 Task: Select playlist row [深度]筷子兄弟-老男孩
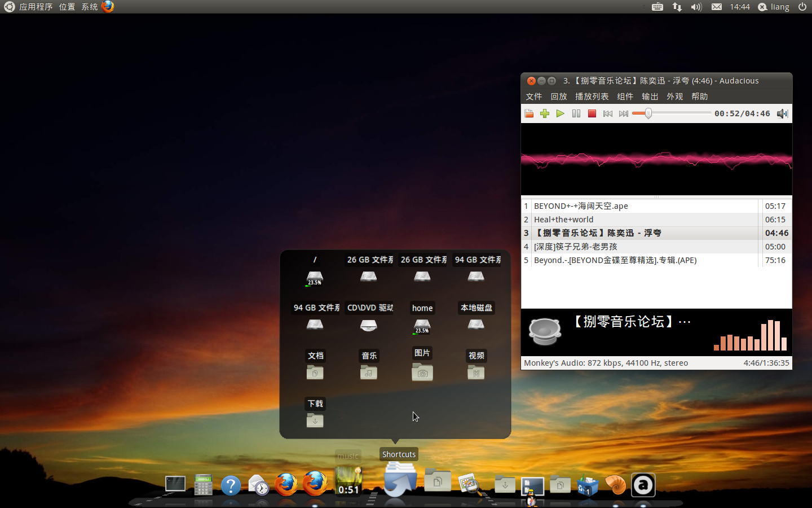(x=656, y=247)
